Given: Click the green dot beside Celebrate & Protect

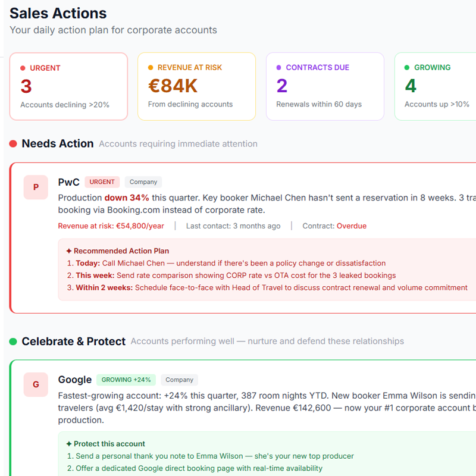Looking at the screenshot, I should pos(12,341).
